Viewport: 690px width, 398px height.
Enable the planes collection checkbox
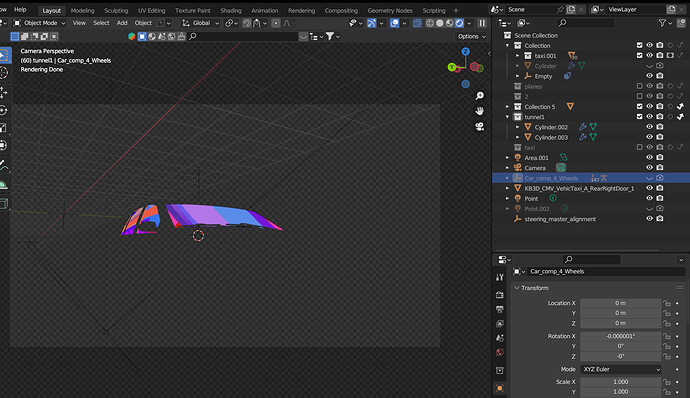[639, 86]
